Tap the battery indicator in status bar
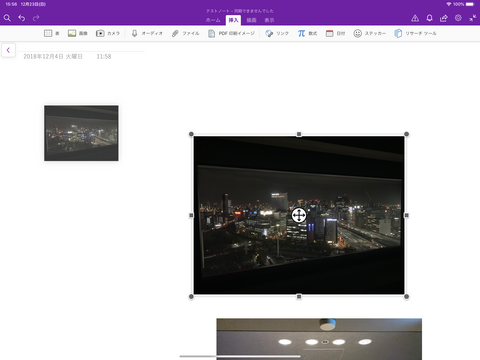480x360 pixels. [x=470, y=4]
